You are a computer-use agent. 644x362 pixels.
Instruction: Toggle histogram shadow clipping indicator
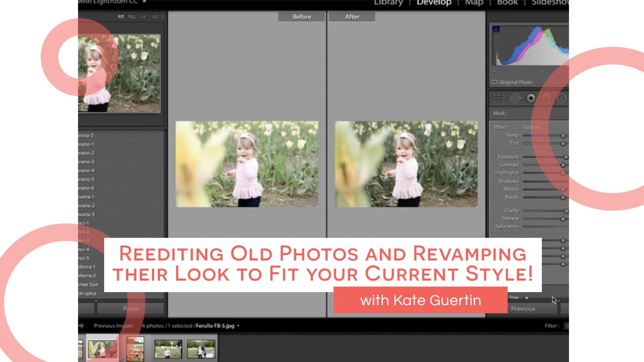click(496, 30)
